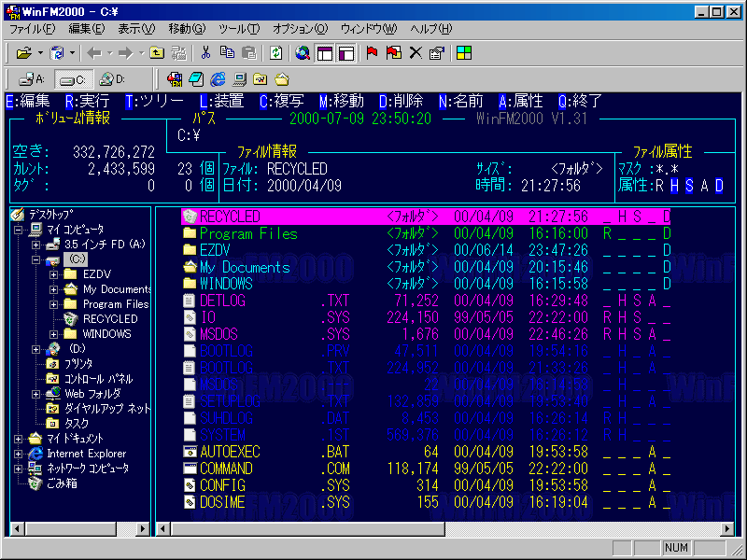Select the A: floppy drive button
The image size is (747, 560).
pyautogui.click(x=32, y=79)
